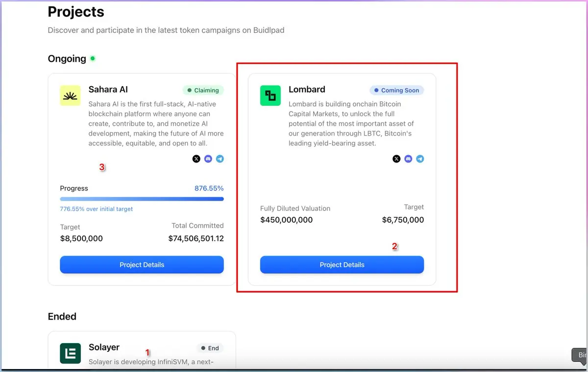Click the Fully Diluted Valuation label
This screenshot has width=588, height=372.
pyautogui.click(x=295, y=209)
